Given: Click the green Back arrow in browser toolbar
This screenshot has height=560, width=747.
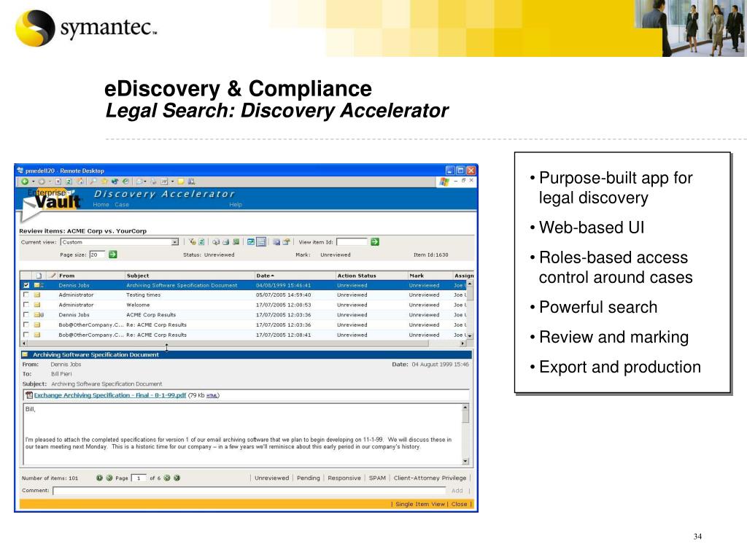Looking at the screenshot, I should 25,182.
